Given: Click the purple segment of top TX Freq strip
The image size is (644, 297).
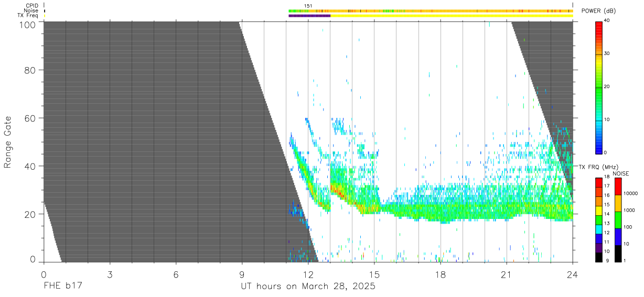Looking at the screenshot, I should (x=309, y=16).
